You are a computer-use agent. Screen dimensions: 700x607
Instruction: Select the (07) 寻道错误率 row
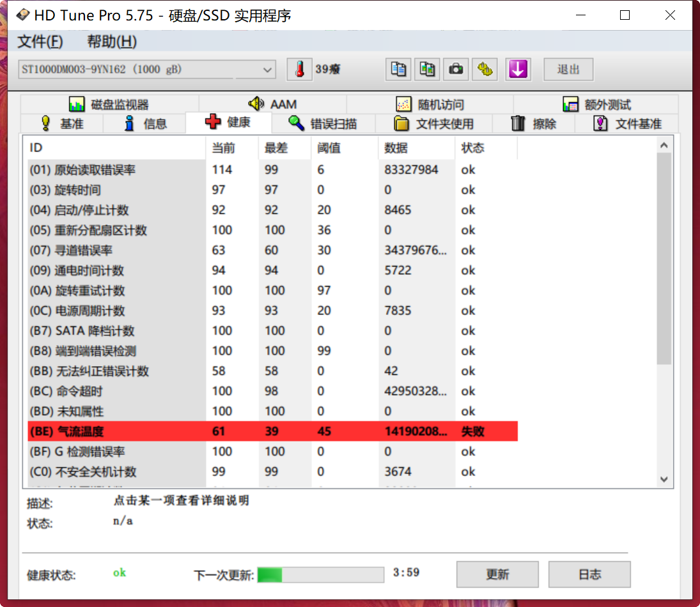(x=273, y=250)
